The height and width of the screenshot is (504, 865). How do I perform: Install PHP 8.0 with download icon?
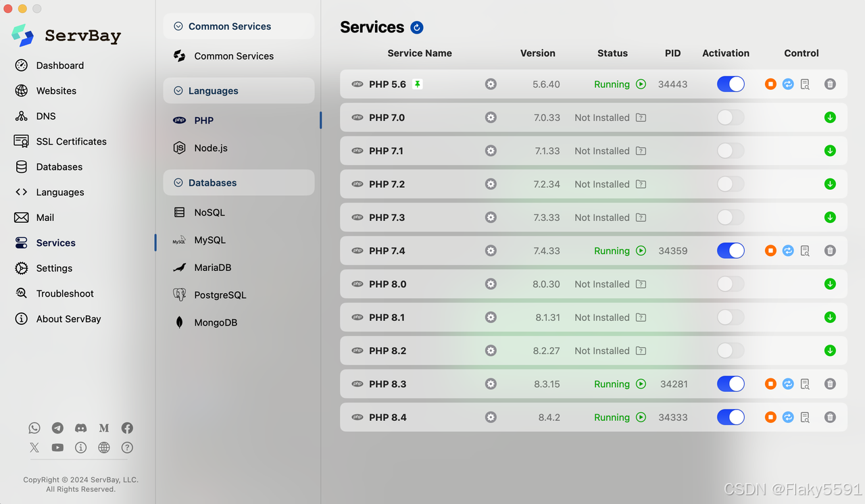(x=830, y=284)
